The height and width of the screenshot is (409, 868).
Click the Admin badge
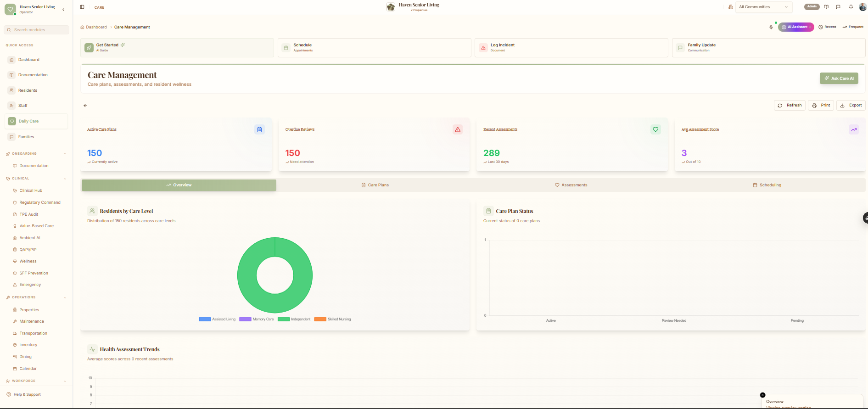pyautogui.click(x=812, y=6)
